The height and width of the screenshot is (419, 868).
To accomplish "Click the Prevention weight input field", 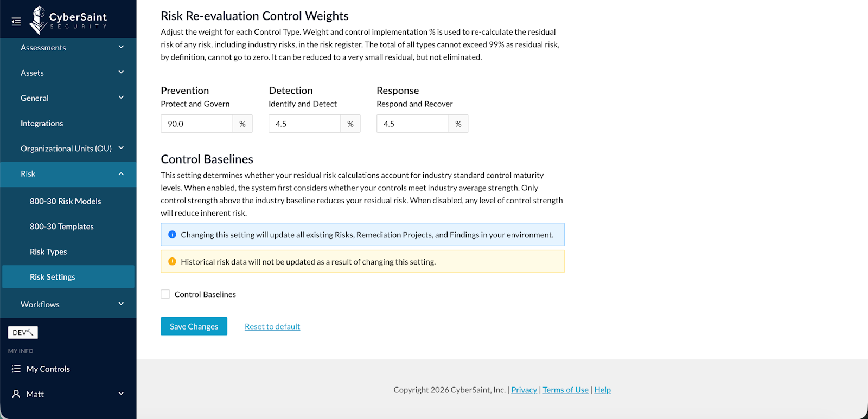I will 197,124.
